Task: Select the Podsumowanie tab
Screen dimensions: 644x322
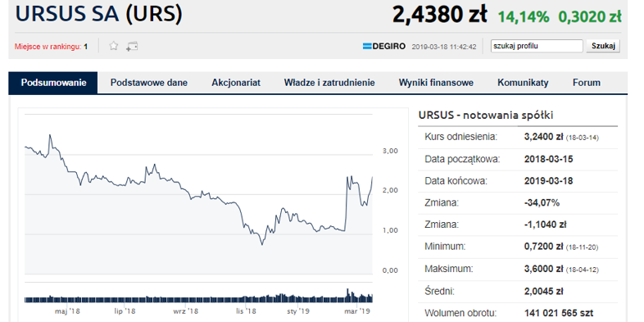Action: (53, 83)
